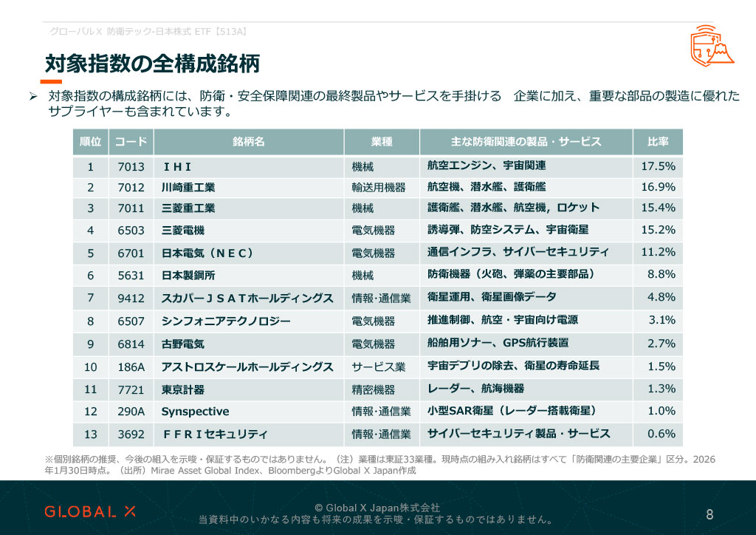
Task: Expand the 比率 column header
Action: tap(656, 142)
